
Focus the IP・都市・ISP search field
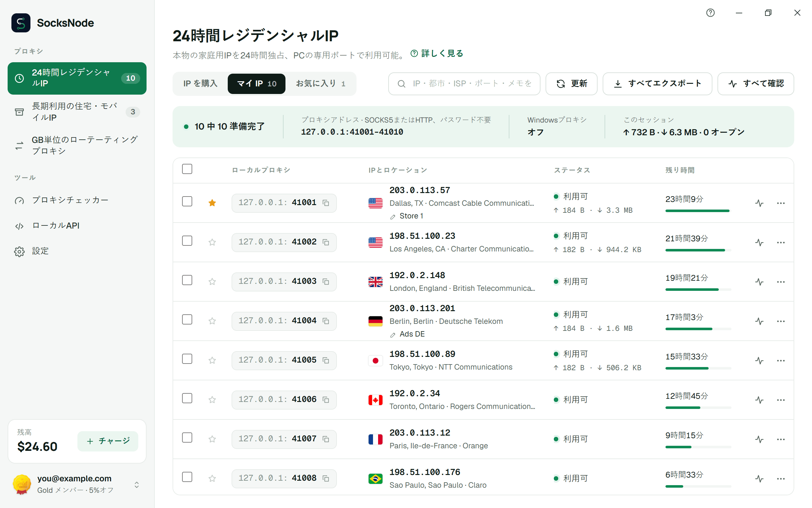pyautogui.click(x=464, y=83)
